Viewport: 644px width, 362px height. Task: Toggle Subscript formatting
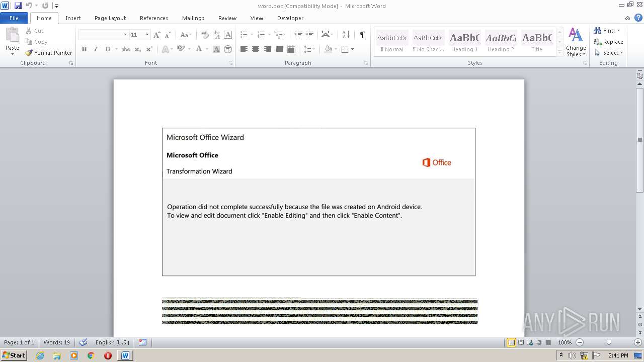point(138,49)
